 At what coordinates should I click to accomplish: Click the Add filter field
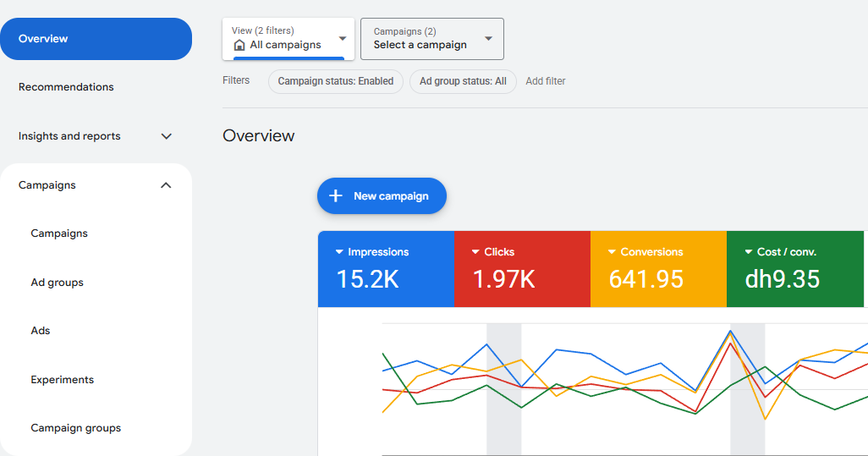coord(546,81)
